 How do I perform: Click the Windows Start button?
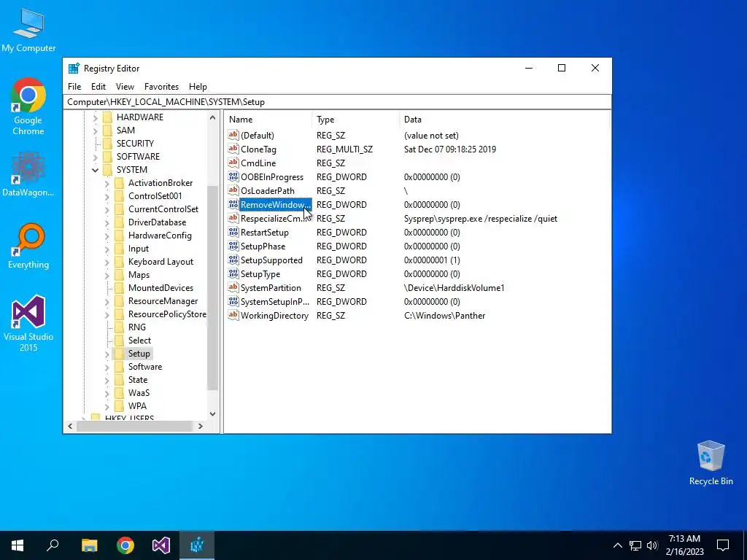pos(18,545)
